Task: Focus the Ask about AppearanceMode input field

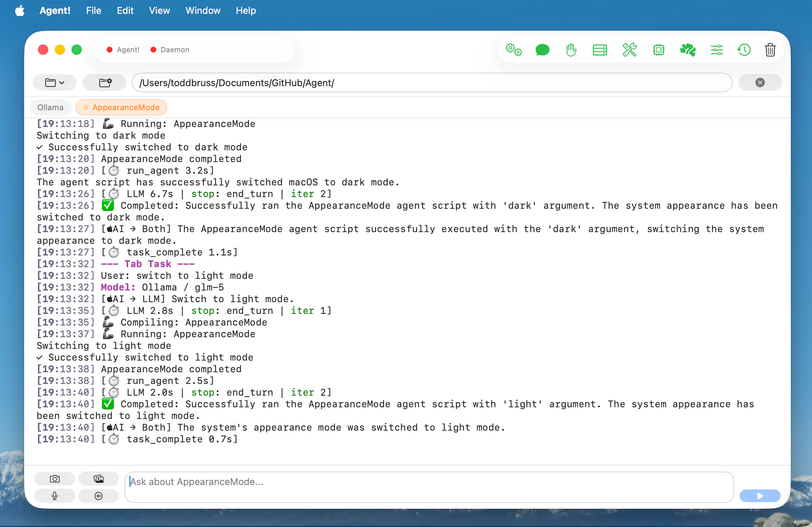Action: pyautogui.click(x=429, y=487)
